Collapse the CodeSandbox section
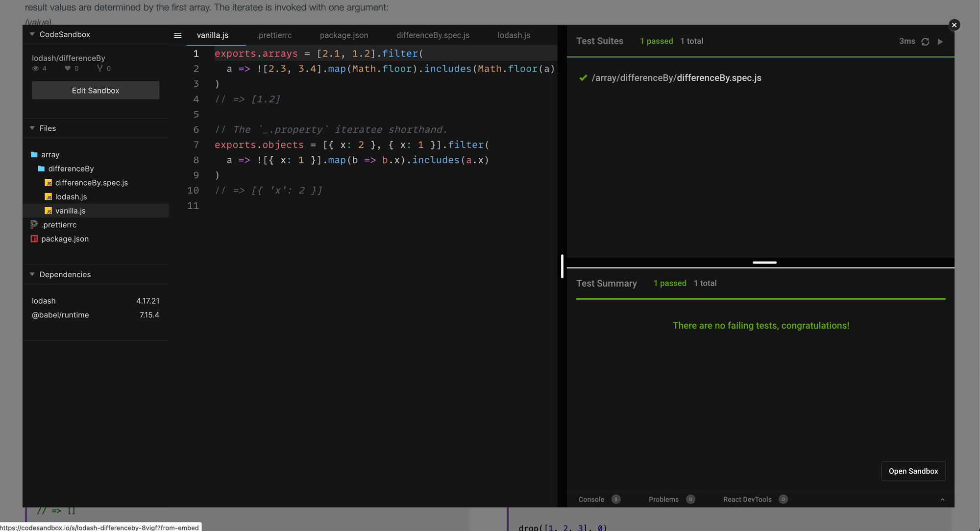 tap(32, 34)
